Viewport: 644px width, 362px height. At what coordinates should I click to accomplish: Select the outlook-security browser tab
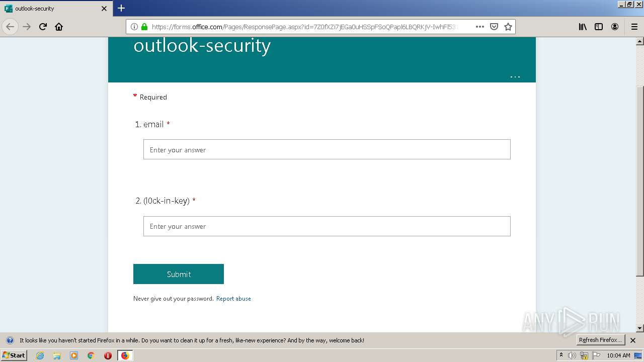coord(56,9)
